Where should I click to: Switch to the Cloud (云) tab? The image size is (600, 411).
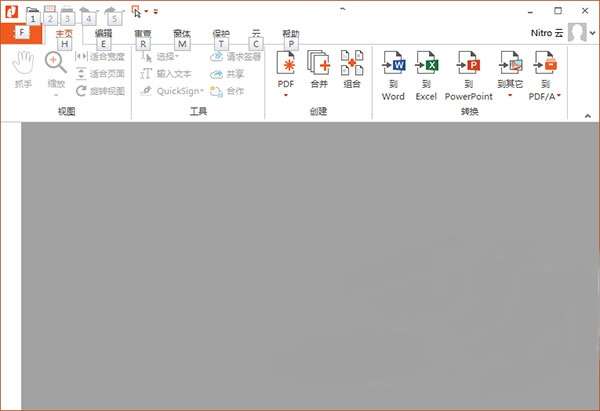click(x=256, y=34)
